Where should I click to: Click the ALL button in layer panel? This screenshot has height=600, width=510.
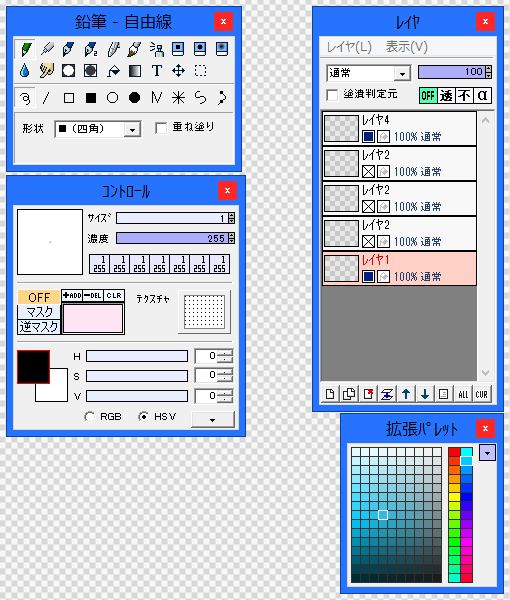pyautogui.click(x=463, y=394)
